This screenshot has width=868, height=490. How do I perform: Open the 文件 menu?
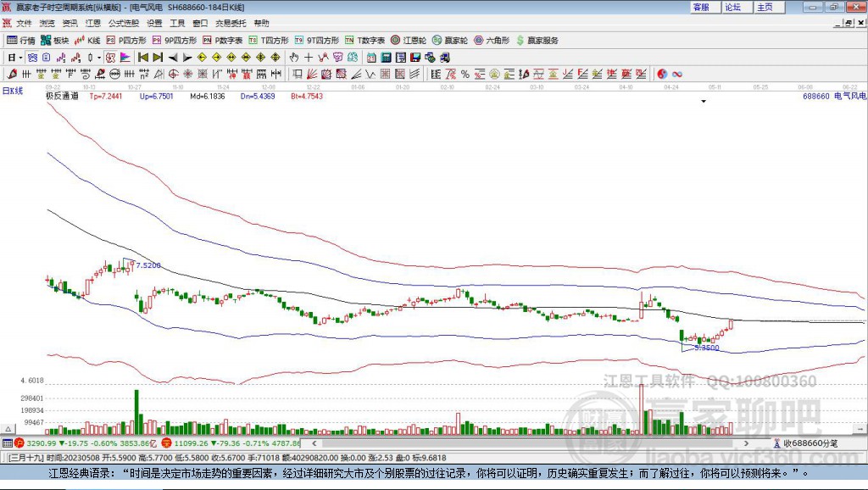pos(24,23)
